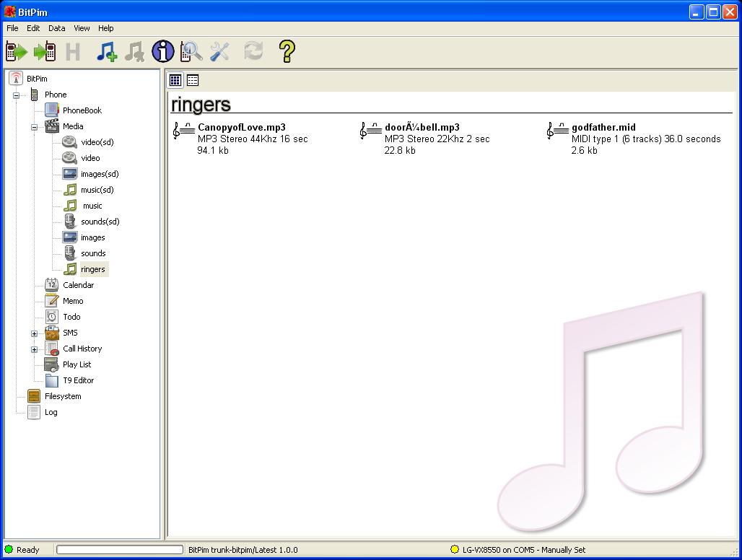Select the godfather.mid ringer
The image size is (742, 560).
click(x=603, y=127)
